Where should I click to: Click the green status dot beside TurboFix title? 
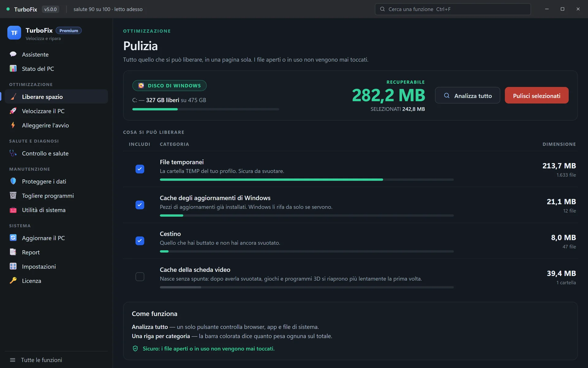point(8,9)
